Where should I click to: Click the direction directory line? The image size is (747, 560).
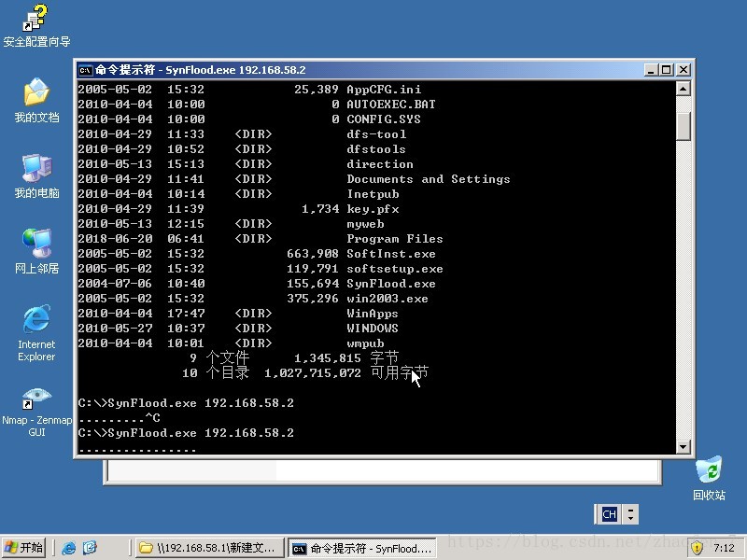(x=246, y=164)
